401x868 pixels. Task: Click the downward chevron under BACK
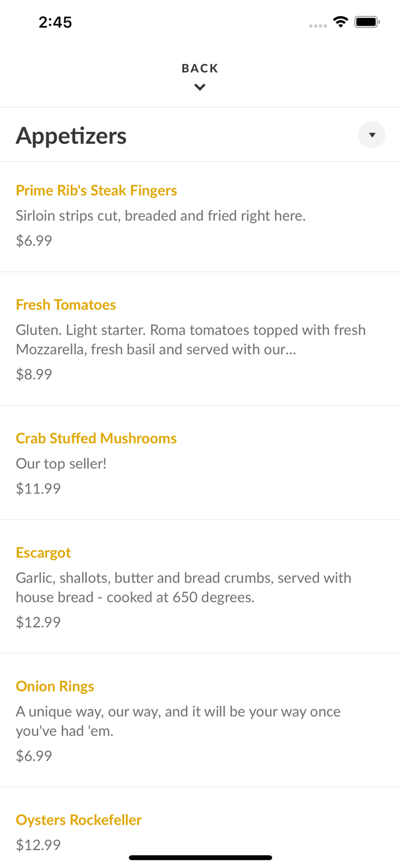200,87
